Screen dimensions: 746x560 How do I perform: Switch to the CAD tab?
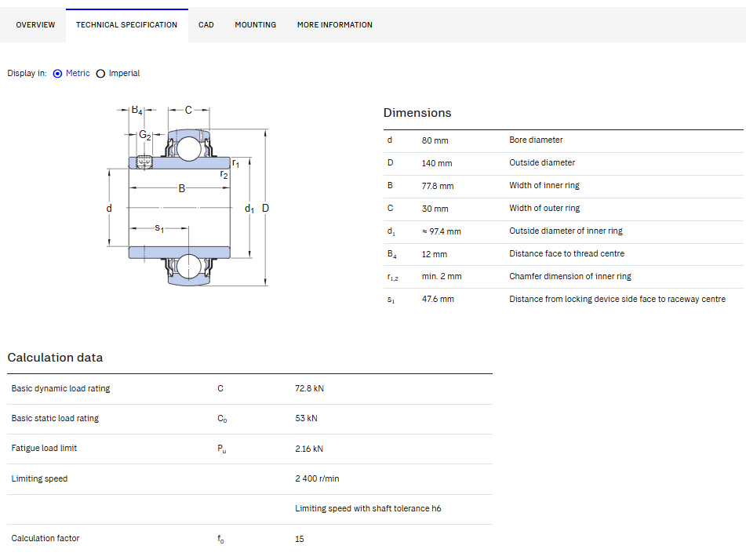(x=206, y=25)
